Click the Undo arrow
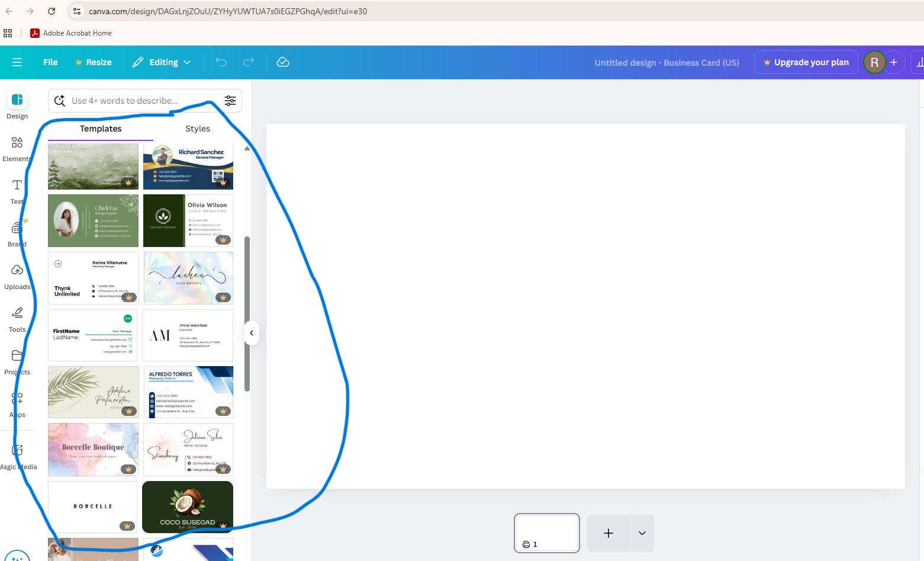The image size is (924, 561). 221,62
